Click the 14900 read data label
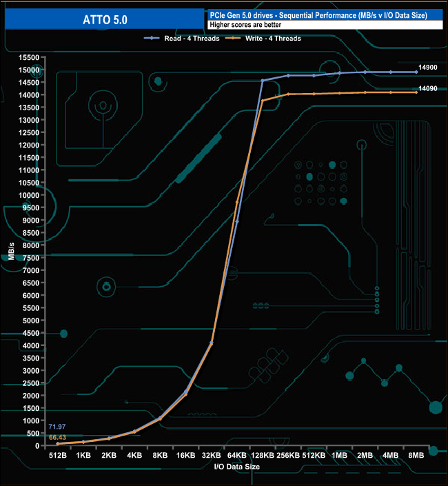The height and width of the screenshot is (486, 448). point(429,66)
